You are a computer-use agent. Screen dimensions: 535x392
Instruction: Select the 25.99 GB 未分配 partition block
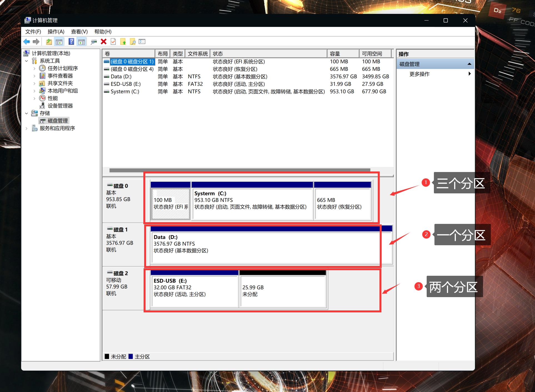click(x=283, y=290)
